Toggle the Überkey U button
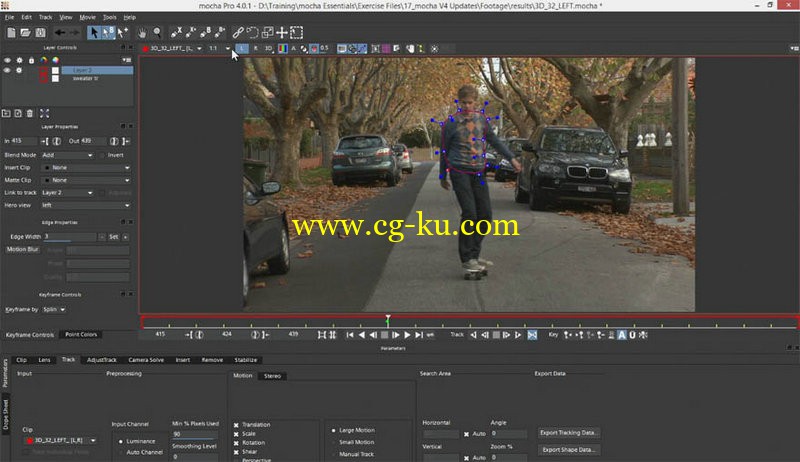800x462 pixels. [632, 335]
